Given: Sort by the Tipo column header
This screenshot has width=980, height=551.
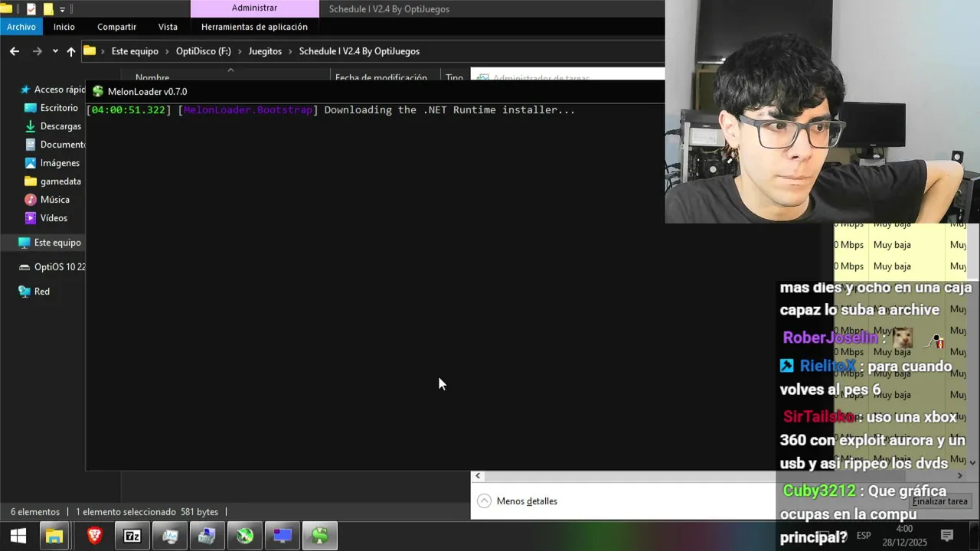Looking at the screenshot, I should coord(455,77).
